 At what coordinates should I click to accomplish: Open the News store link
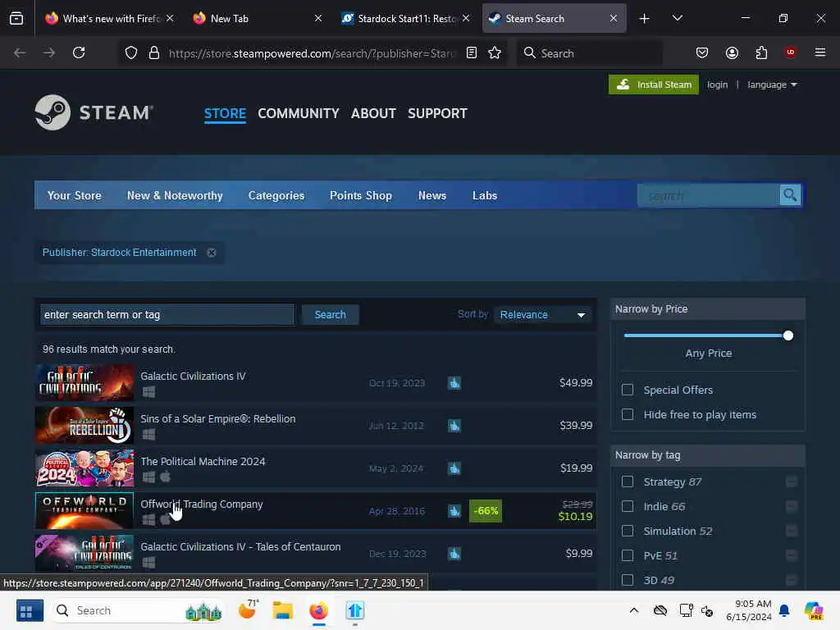pos(431,195)
